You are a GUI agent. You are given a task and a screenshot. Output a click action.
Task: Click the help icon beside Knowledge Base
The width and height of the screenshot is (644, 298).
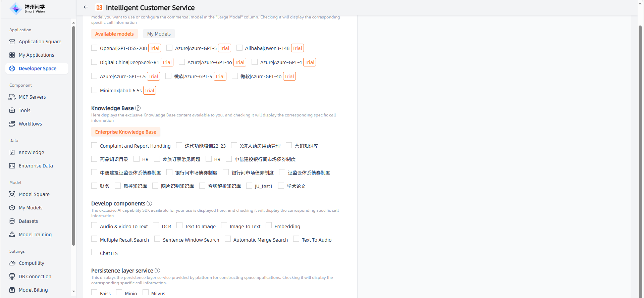pos(138,108)
